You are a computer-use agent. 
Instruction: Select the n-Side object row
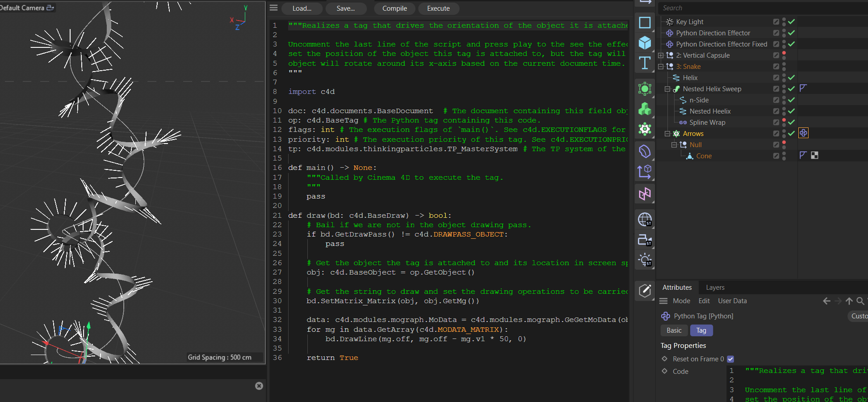(699, 100)
